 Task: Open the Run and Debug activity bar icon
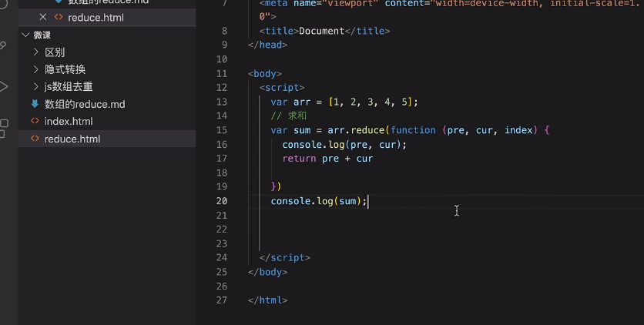pyautogui.click(x=4, y=86)
